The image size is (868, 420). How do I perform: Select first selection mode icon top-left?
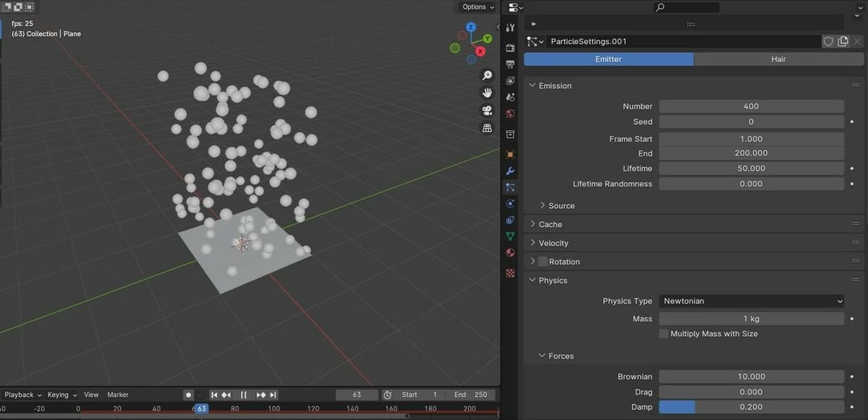pyautogui.click(x=5, y=6)
